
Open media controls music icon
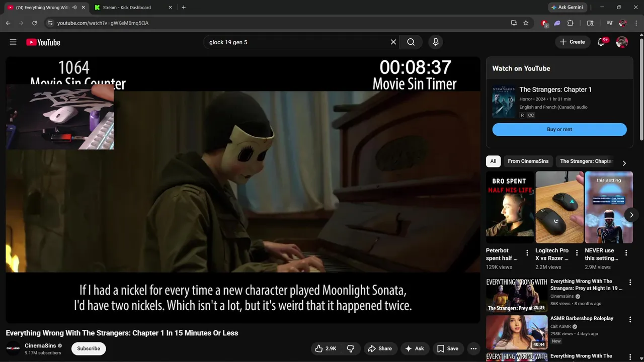point(609,23)
